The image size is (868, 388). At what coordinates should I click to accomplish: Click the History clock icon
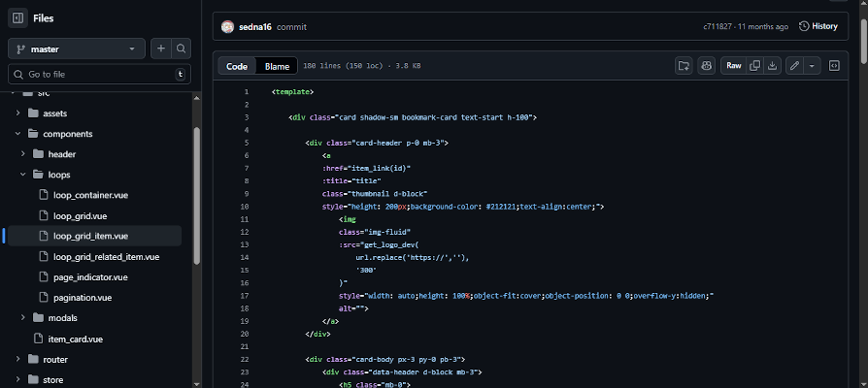click(x=804, y=26)
